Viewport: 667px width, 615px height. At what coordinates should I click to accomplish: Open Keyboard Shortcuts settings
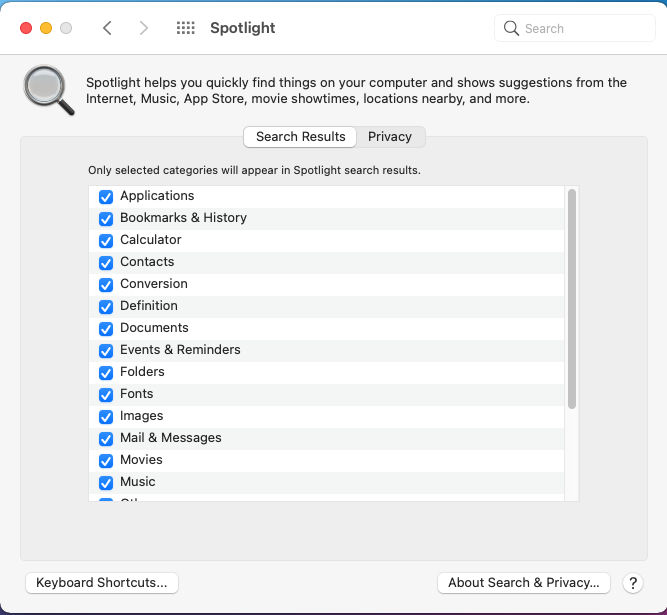[102, 583]
